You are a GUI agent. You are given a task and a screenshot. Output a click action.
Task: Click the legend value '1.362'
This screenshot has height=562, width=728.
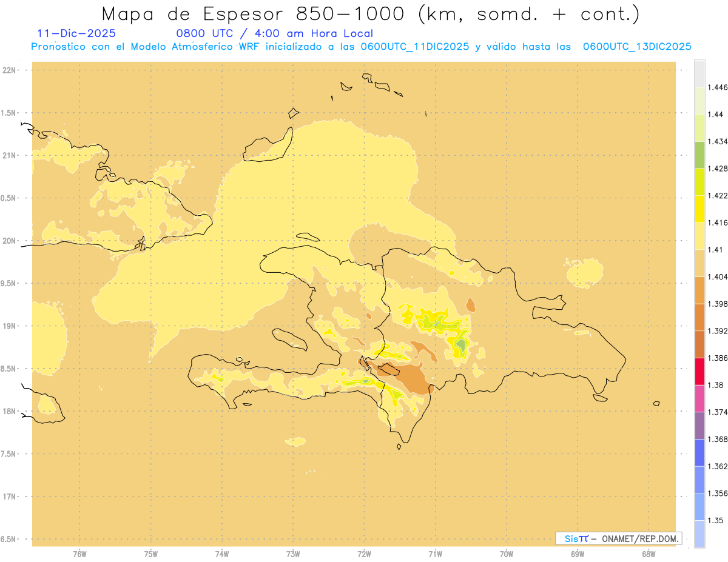[x=718, y=466]
